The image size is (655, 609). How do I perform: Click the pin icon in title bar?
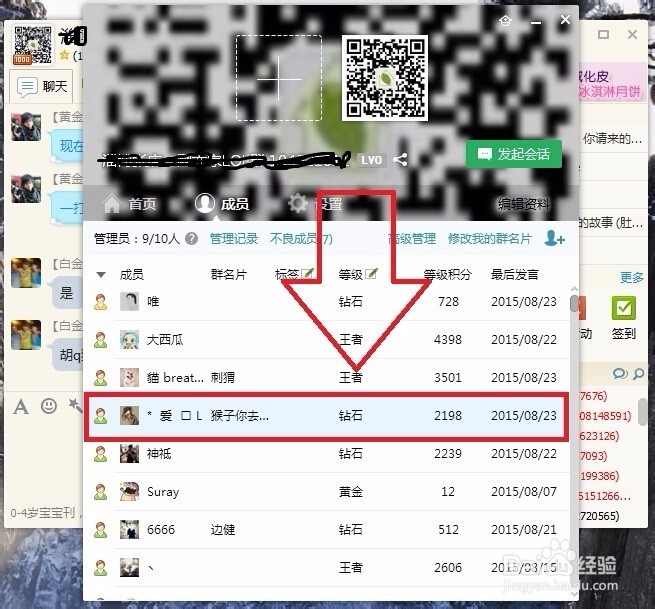click(505, 20)
